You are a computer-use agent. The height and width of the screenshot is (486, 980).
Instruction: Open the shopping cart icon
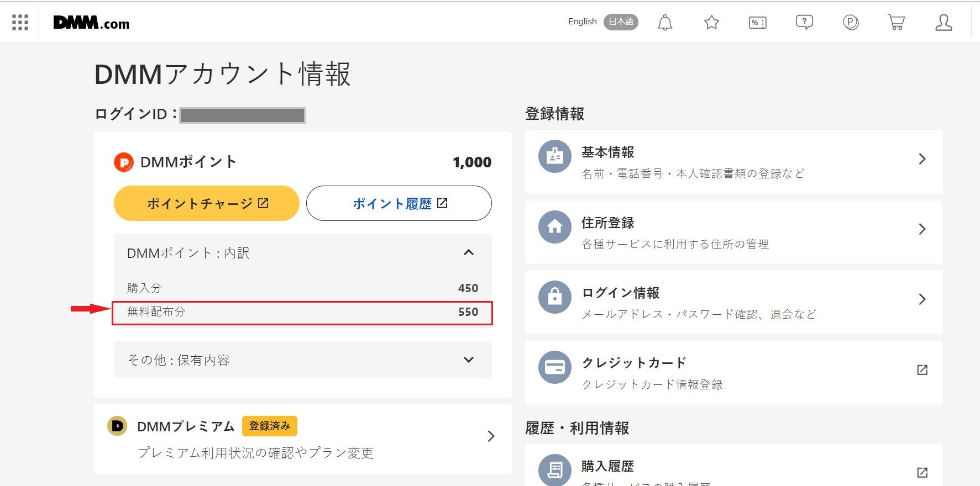(896, 23)
